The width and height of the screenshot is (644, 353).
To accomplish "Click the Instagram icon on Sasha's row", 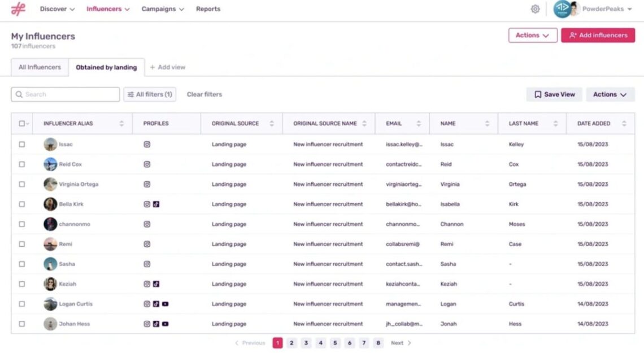I will click(147, 264).
